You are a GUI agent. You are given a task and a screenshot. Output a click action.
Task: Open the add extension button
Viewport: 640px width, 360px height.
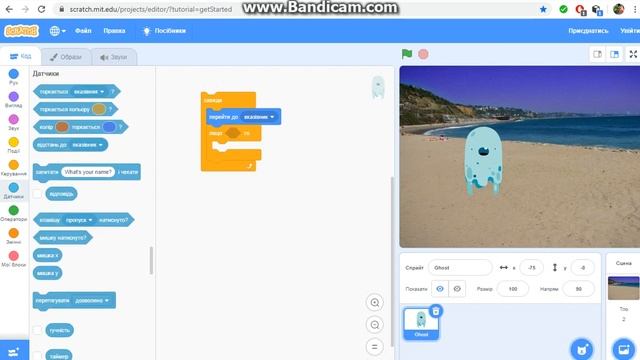14,351
